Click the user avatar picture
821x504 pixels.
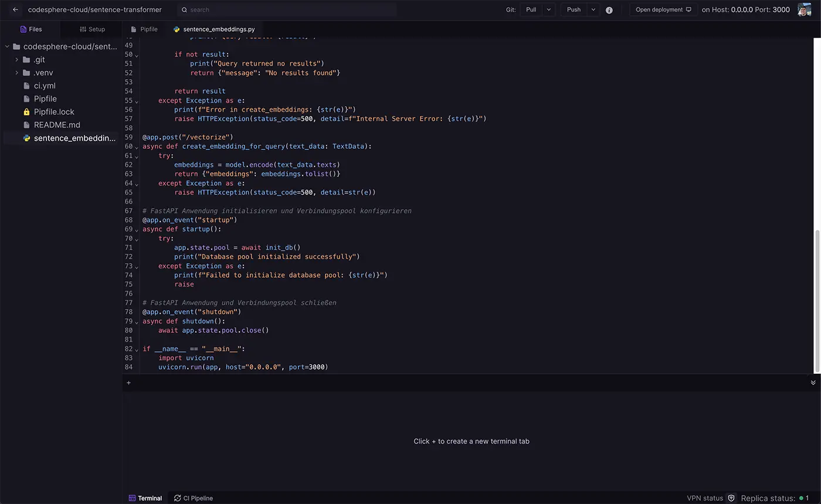pyautogui.click(x=804, y=10)
